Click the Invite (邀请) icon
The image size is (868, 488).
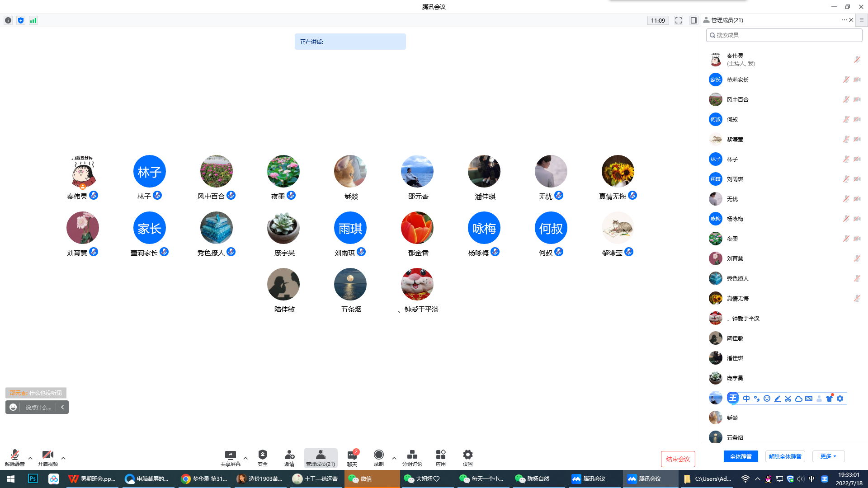click(289, 457)
